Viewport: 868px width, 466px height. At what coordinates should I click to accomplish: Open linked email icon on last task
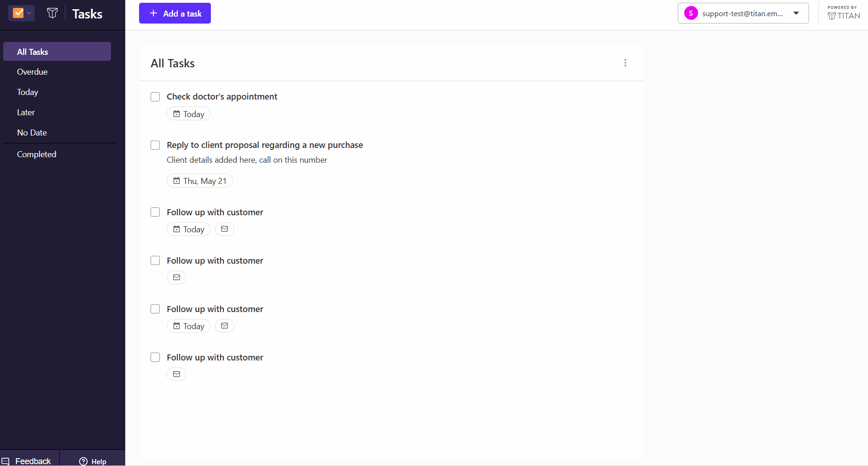click(176, 374)
